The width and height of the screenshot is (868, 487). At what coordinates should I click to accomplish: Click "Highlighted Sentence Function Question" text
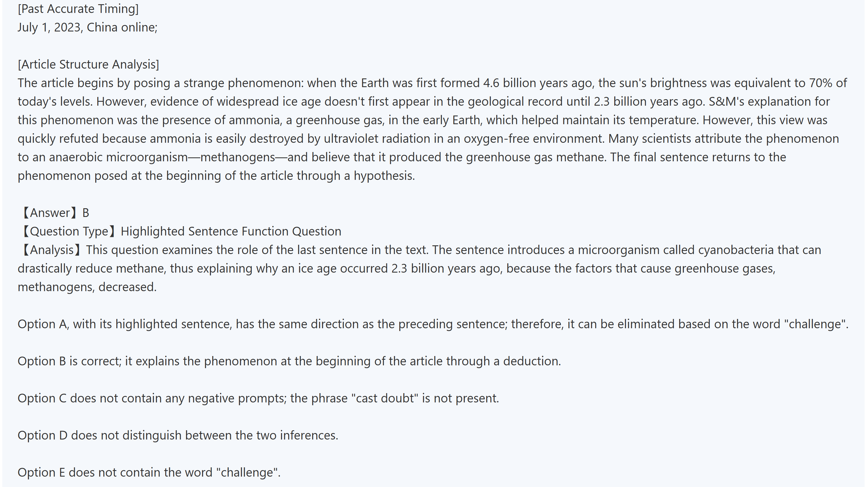click(231, 231)
